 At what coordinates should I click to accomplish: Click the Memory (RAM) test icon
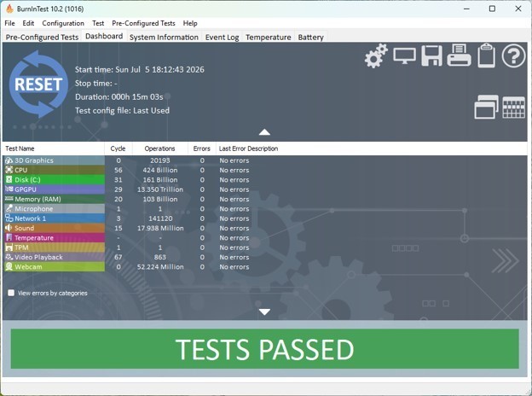(x=9, y=199)
